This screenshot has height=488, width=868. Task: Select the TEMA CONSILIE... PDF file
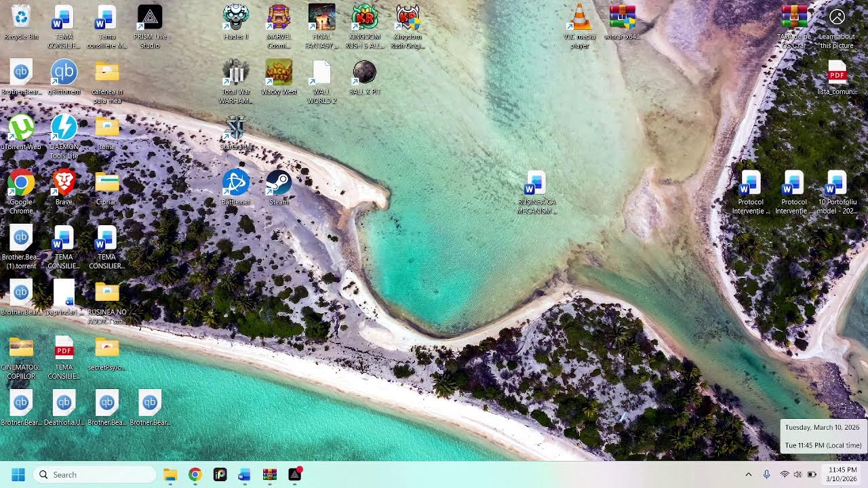pos(64,357)
